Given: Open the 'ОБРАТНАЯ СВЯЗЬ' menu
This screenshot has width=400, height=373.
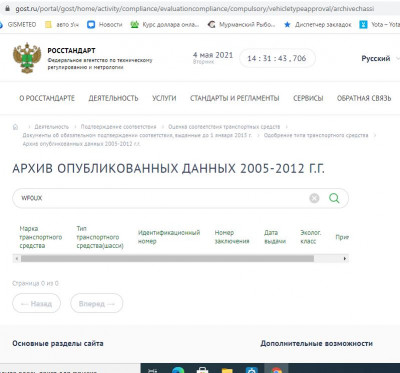Looking at the screenshot, I should (x=364, y=98).
